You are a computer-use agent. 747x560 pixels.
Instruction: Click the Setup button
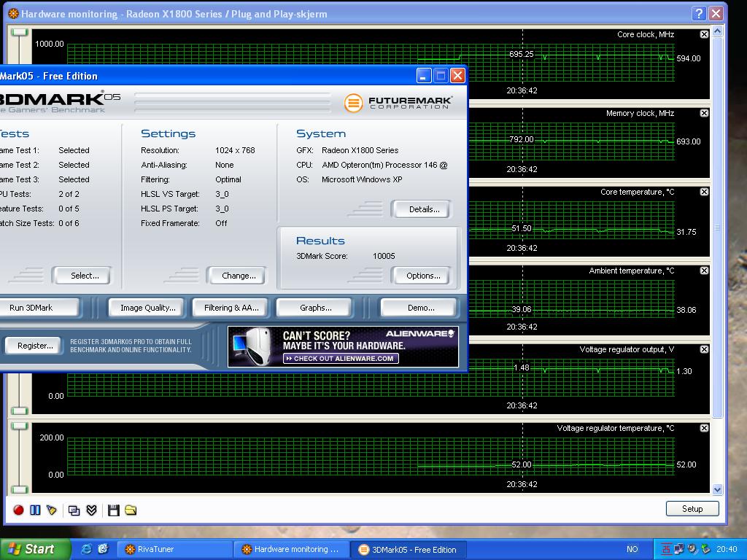click(x=692, y=509)
